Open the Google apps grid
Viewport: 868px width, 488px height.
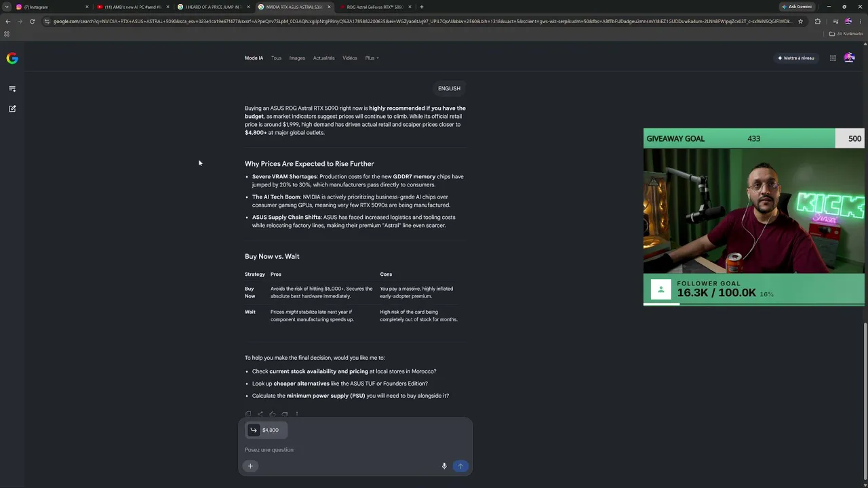point(833,58)
